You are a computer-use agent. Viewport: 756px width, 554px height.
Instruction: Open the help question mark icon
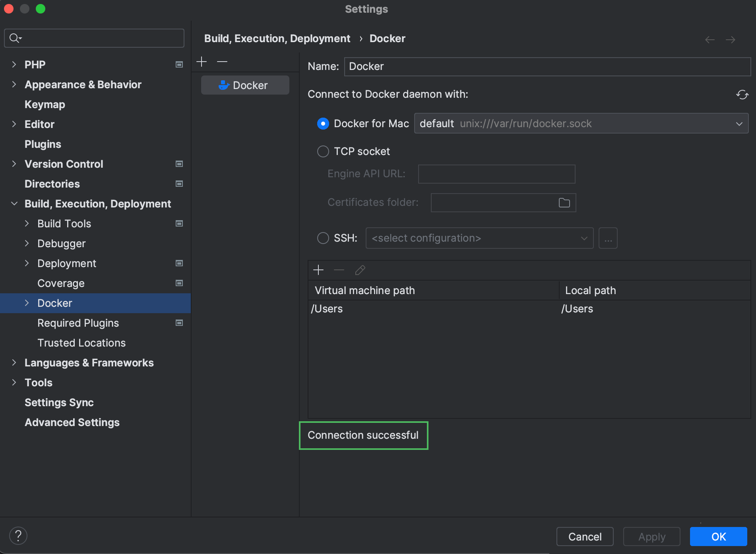coord(18,535)
